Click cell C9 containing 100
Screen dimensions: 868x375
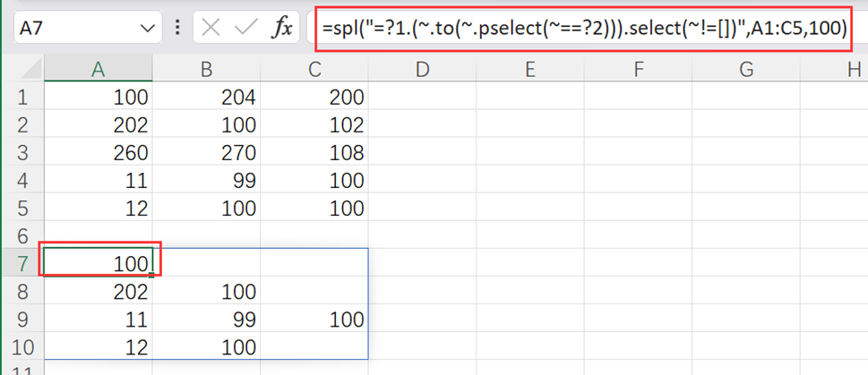pyautogui.click(x=314, y=319)
